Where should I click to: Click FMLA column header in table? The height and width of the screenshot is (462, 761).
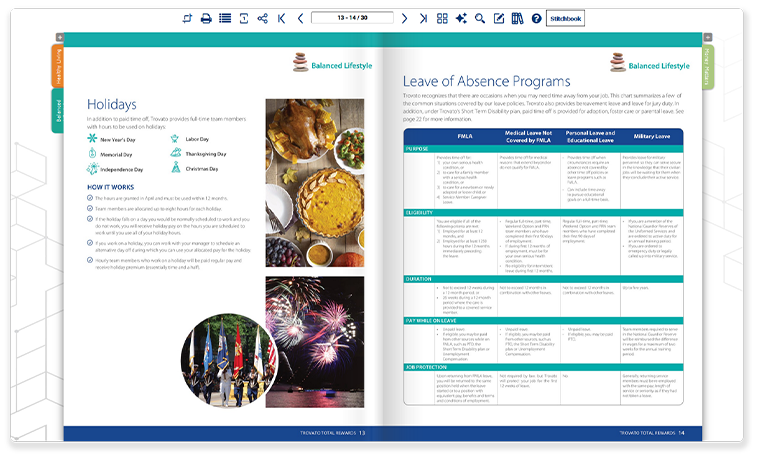464,136
